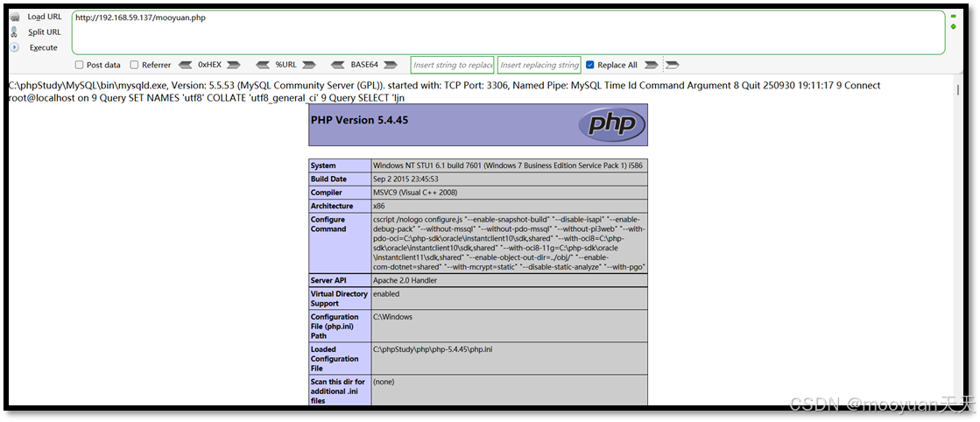Select the 'Build Date' row label
The width and height of the screenshot is (980, 422).
[328, 179]
